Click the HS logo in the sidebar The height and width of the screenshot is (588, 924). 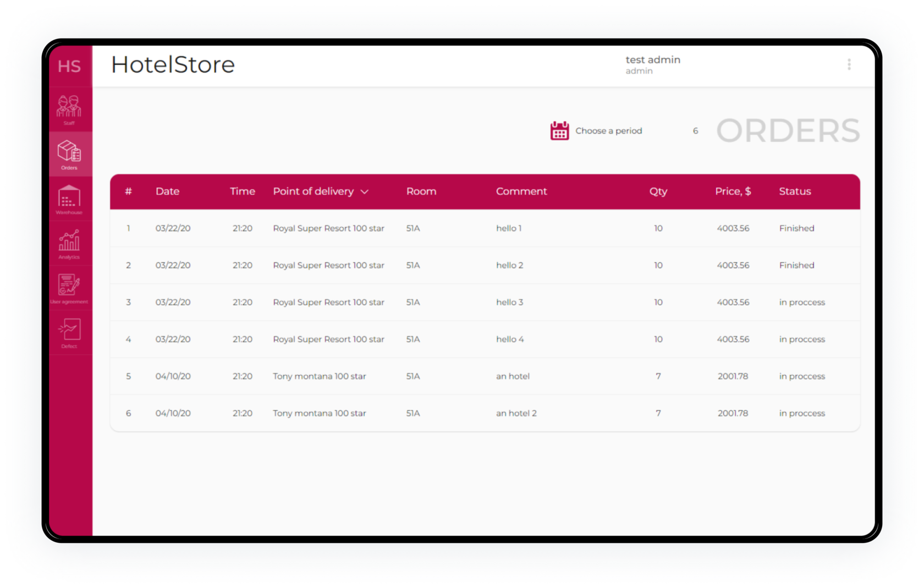tap(69, 67)
